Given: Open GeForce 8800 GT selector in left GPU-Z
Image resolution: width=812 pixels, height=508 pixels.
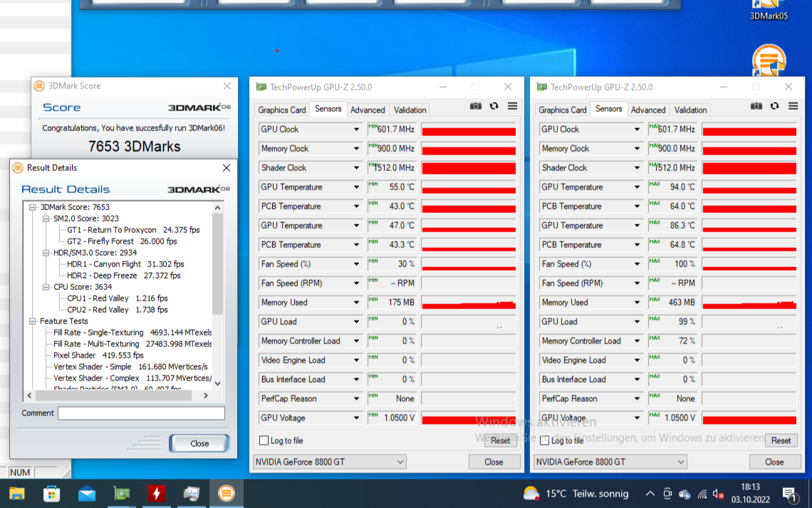Looking at the screenshot, I should (x=329, y=462).
